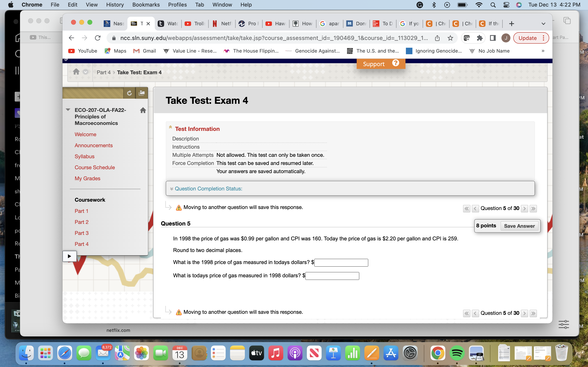This screenshot has height=367, width=588.
Task: Click the course menu refresh icon
Action: pyautogui.click(x=129, y=93)
